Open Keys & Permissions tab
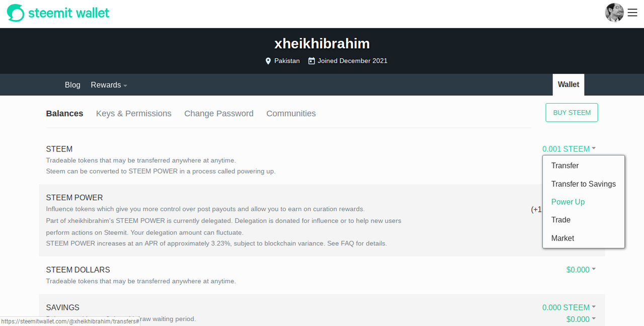 pyautogui.click(x=134, y=114)
